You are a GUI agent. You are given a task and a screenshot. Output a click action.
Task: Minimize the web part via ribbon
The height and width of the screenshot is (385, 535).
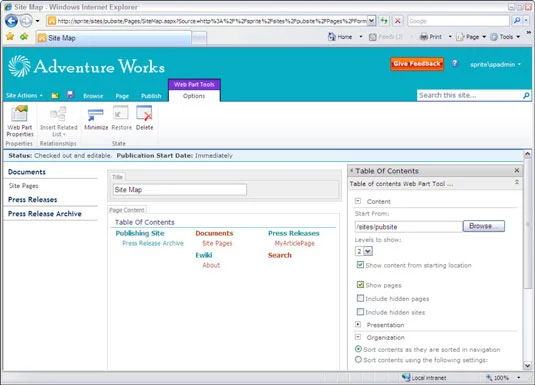(x=96, y=118)
